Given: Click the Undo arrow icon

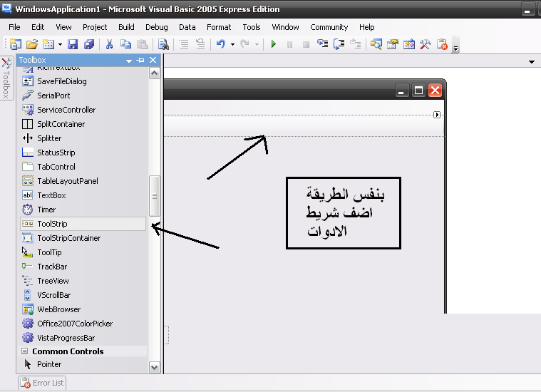Looking at the screenshot, I should click(x=221, y=44).
